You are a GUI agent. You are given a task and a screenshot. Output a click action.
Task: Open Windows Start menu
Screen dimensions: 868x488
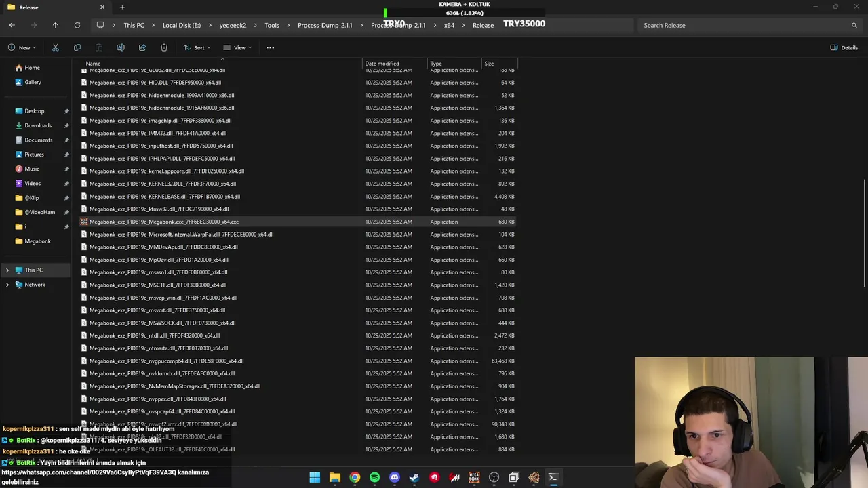click(315, 477)
